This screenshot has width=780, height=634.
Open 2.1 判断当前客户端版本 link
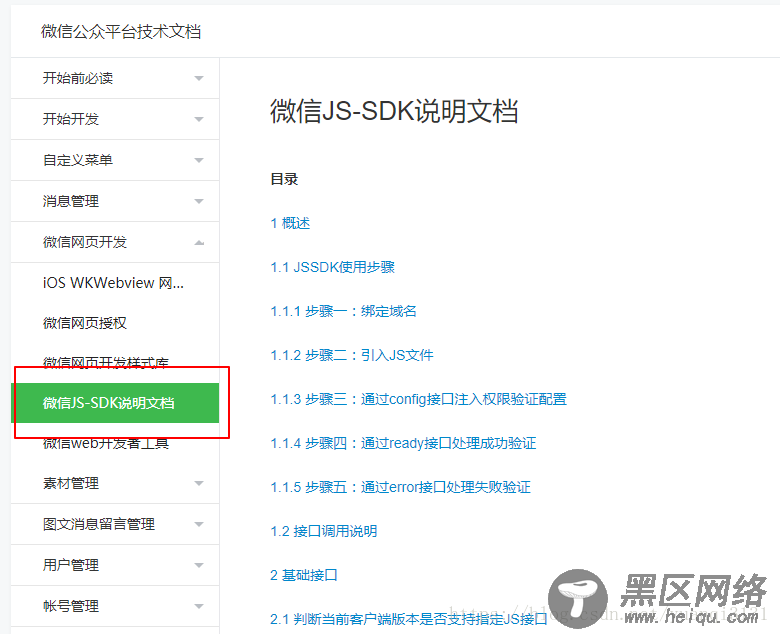(x=408, y=619)
